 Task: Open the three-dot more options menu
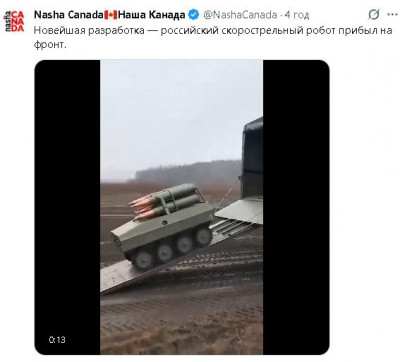(x=392, y=15)
